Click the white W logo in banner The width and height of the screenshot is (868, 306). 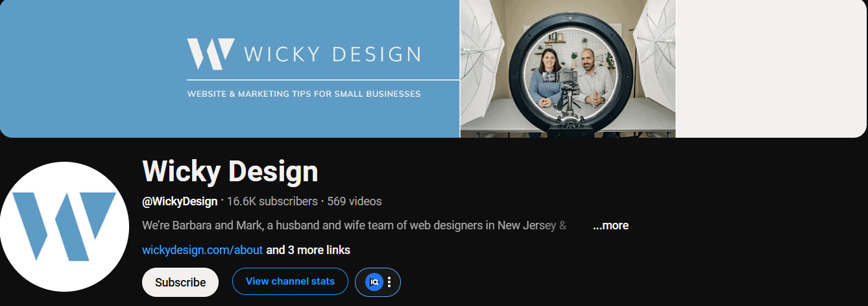(x=210, y=54)
